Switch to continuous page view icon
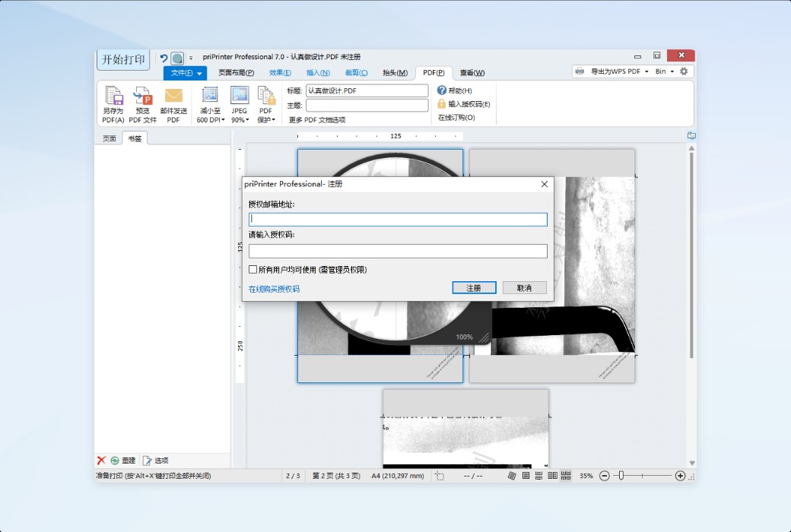The width and height of the screenshot is (791, 532). (x=538, y=476)
